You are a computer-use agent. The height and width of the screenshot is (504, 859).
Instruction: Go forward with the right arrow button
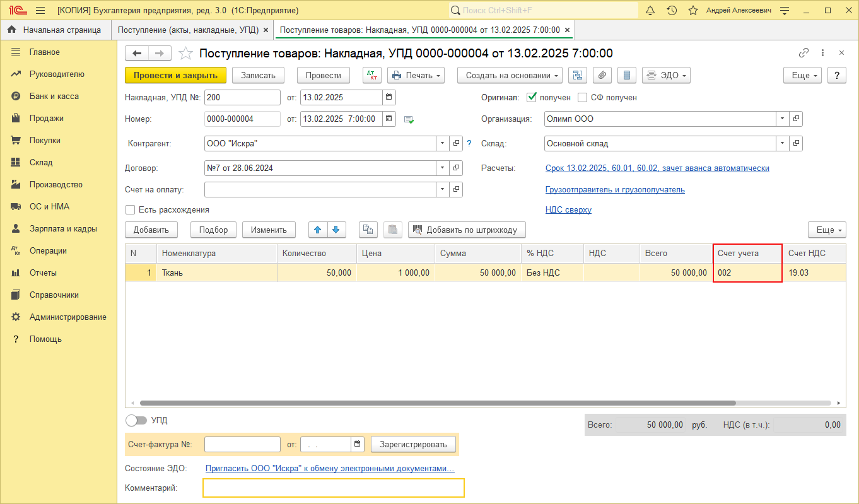point(160,54)
